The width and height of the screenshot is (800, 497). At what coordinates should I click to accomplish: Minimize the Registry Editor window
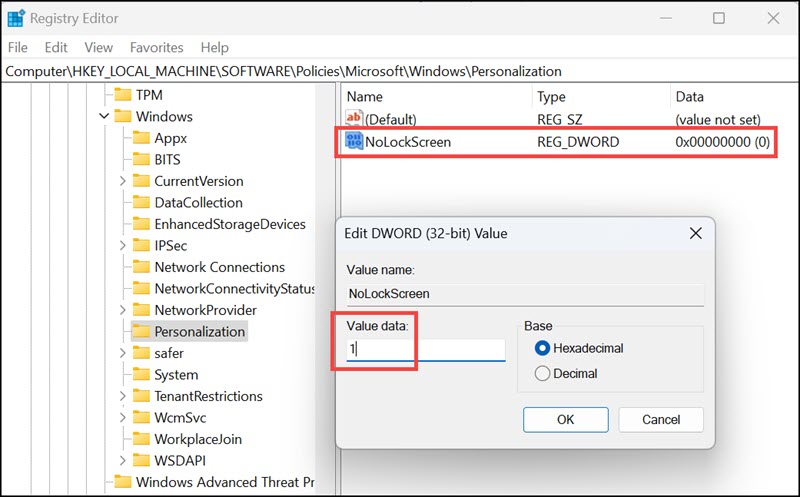tap(665, 18)
